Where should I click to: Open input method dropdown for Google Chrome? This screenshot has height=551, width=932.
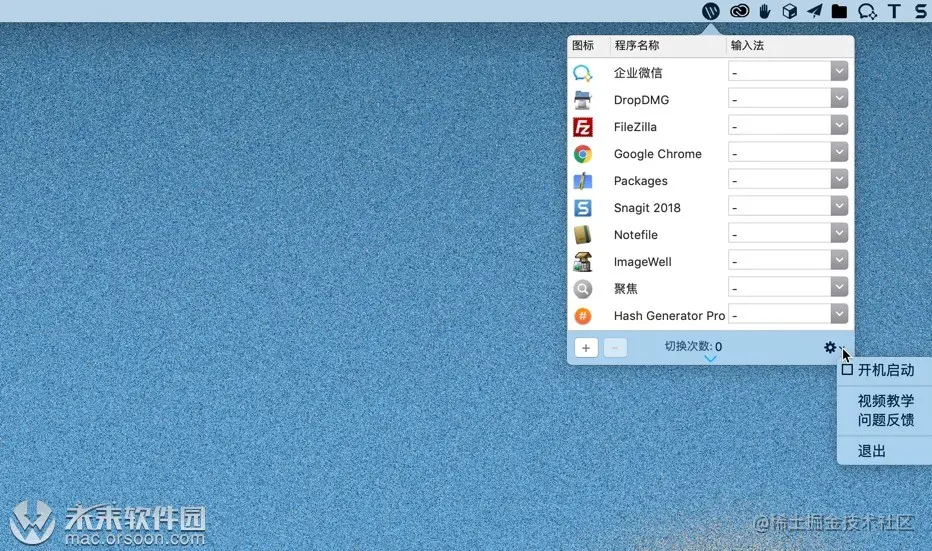pyautogui.click(x=839, y=152)
